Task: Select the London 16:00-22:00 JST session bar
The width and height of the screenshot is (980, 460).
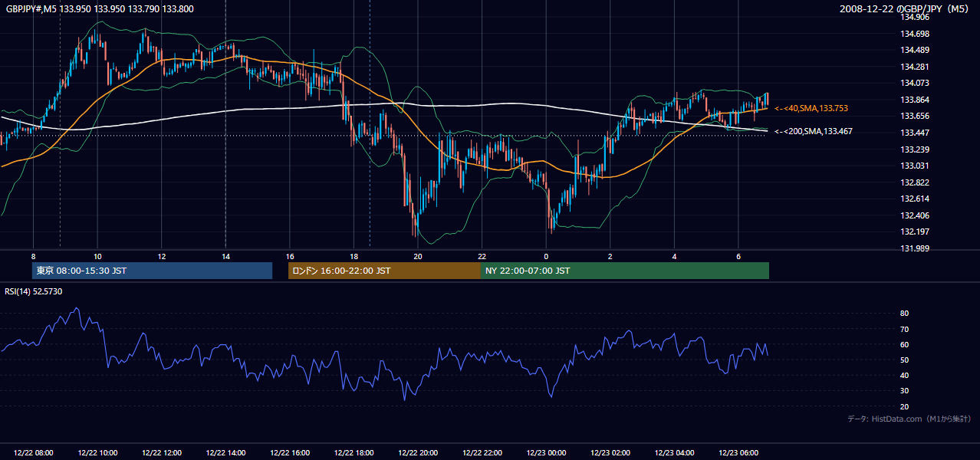Action: [384, 271]
